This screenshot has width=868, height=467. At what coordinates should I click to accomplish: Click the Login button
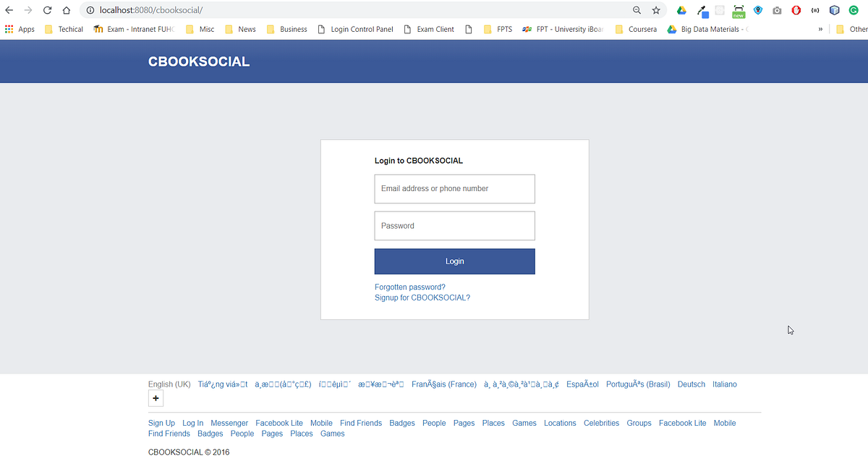click(454, 261)
